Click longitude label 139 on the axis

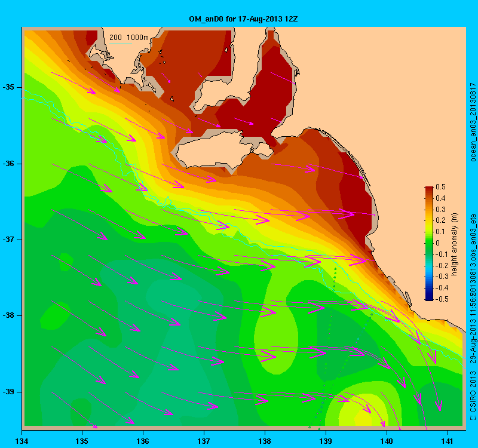point(326,441)
